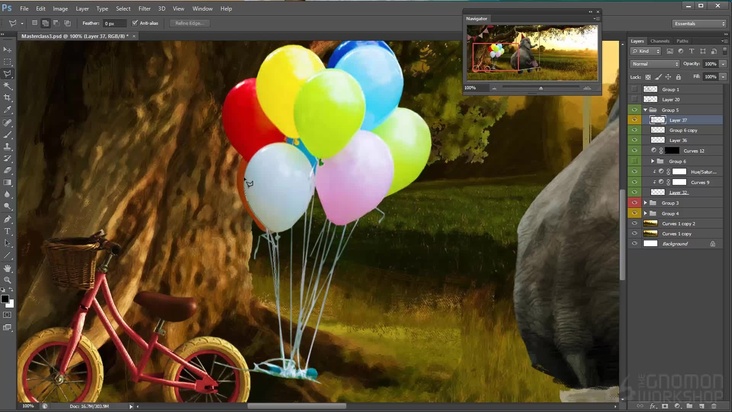Select the Eraser tool
Screen dimensions: 732x412
(7, 171)
